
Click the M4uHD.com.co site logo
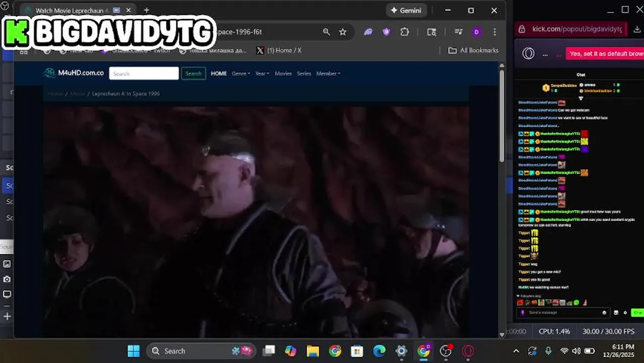click(x=74, y=73)
